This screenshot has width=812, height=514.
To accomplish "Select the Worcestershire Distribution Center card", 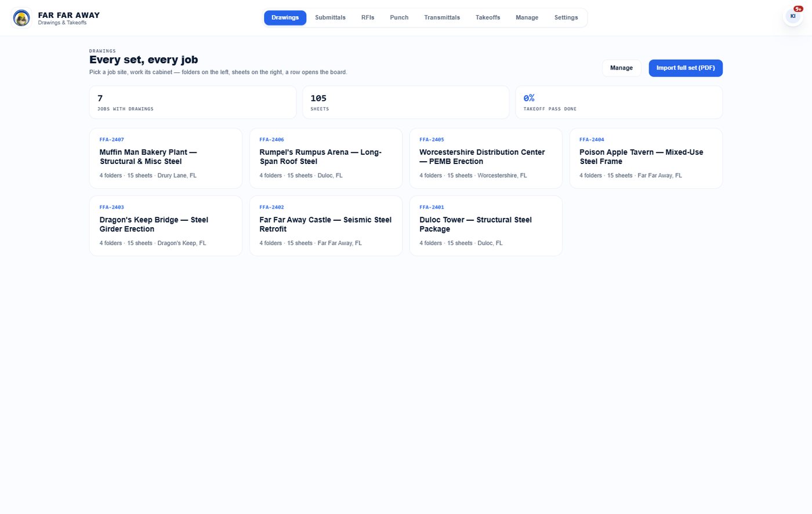I will click(486, 158).
